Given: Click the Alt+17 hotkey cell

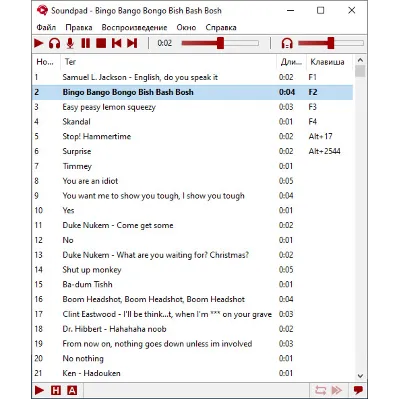Looking at the screenshot, I should [320, 136].
